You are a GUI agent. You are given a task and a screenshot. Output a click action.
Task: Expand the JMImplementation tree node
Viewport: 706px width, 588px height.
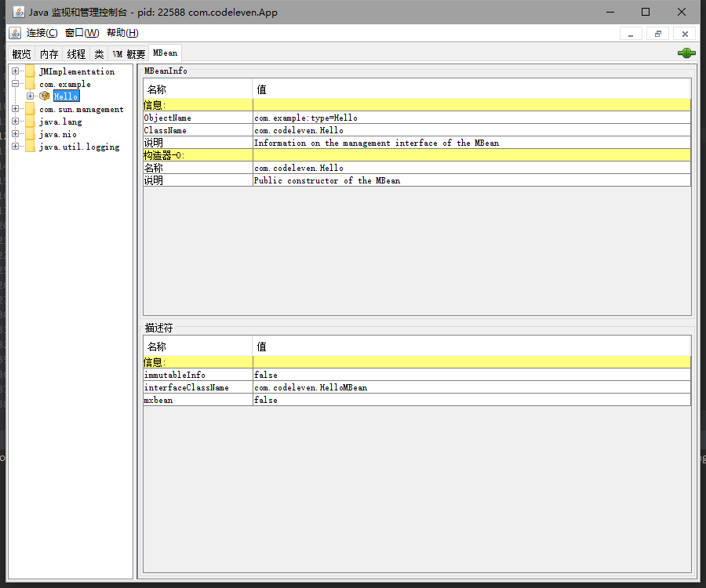click(x=16, y=71)
